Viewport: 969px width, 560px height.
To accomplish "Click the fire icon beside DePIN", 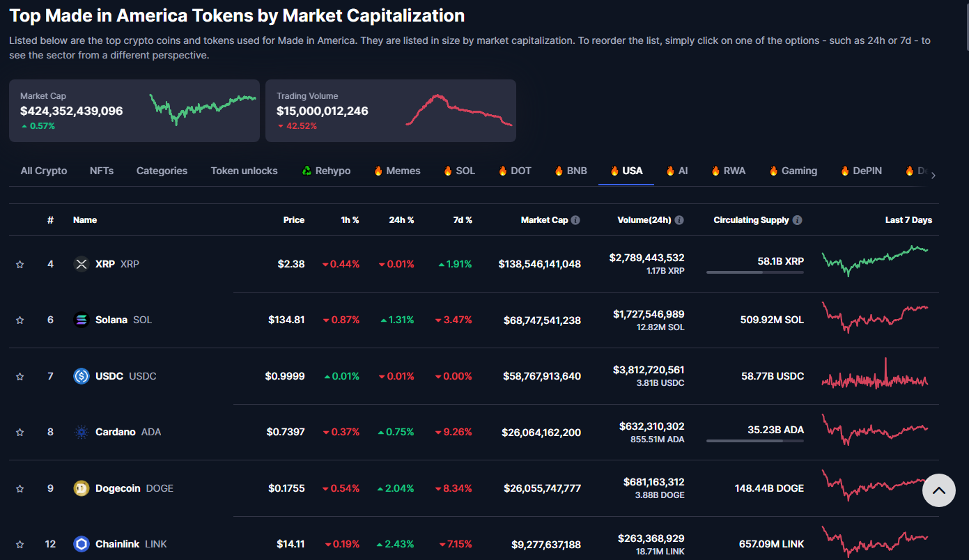I will point(845,171).
